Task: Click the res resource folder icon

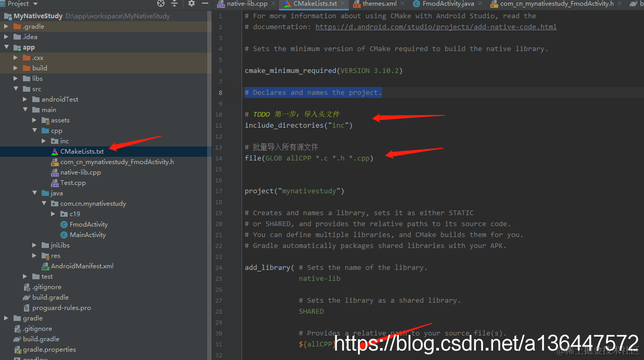Action: tap(45, 256)
